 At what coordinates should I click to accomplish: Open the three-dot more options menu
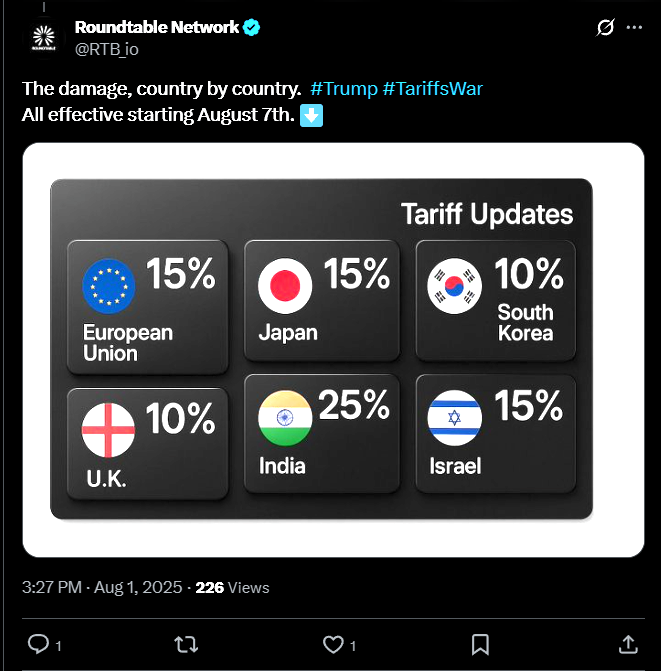point(634,27)
